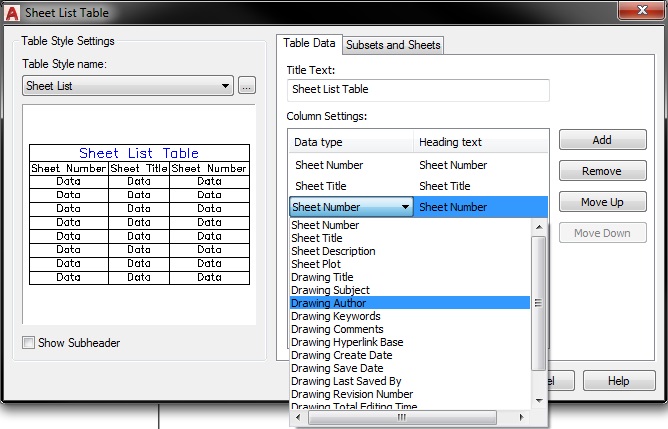Choose Drawing Create Date option

340,355
